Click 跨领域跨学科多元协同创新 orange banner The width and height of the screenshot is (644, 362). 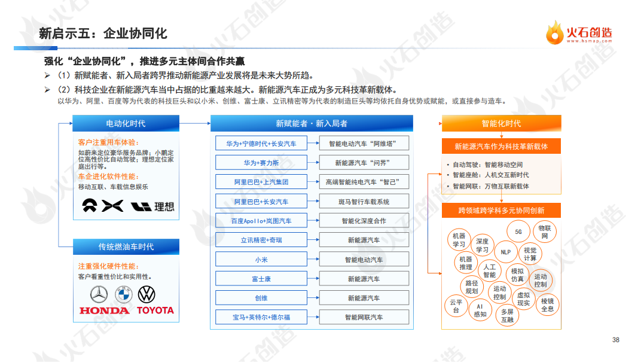tap(501, 211)
